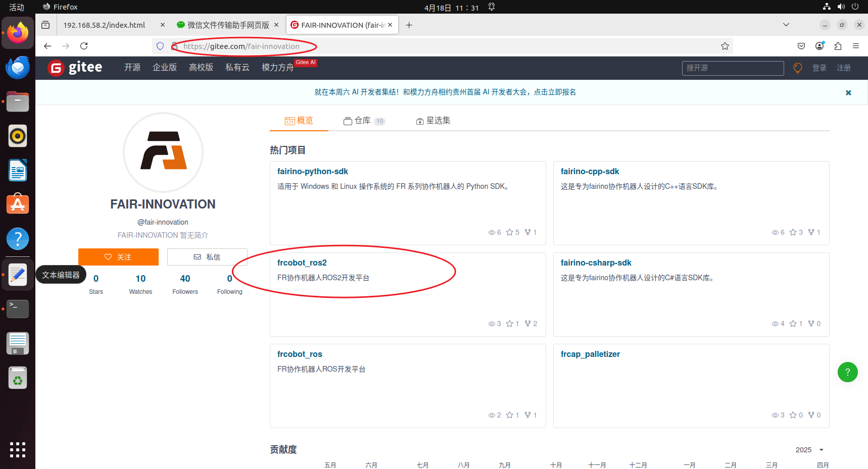Image resolution: width=868 pixels, height=469 pixels.
Task: Launch LibreOffice Writer from the dock
Action: click(18, 170)
